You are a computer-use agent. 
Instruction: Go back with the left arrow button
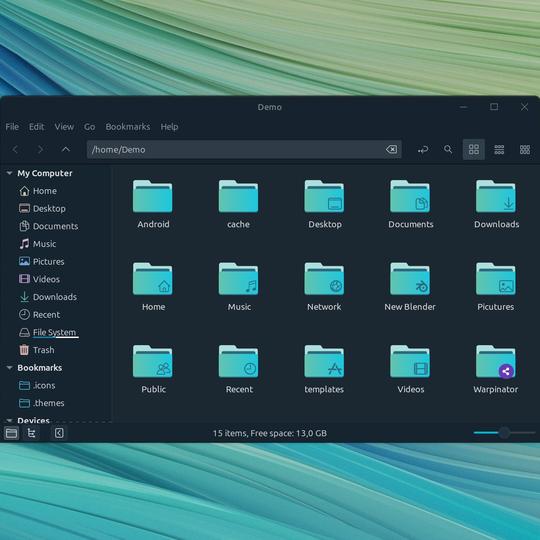tap(15, 149)
